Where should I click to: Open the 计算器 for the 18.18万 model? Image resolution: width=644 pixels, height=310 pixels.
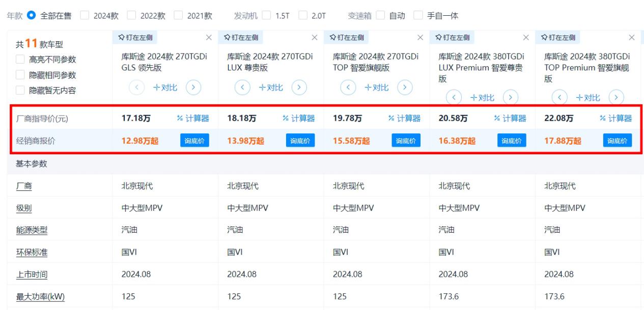click(x=299, y=119)
